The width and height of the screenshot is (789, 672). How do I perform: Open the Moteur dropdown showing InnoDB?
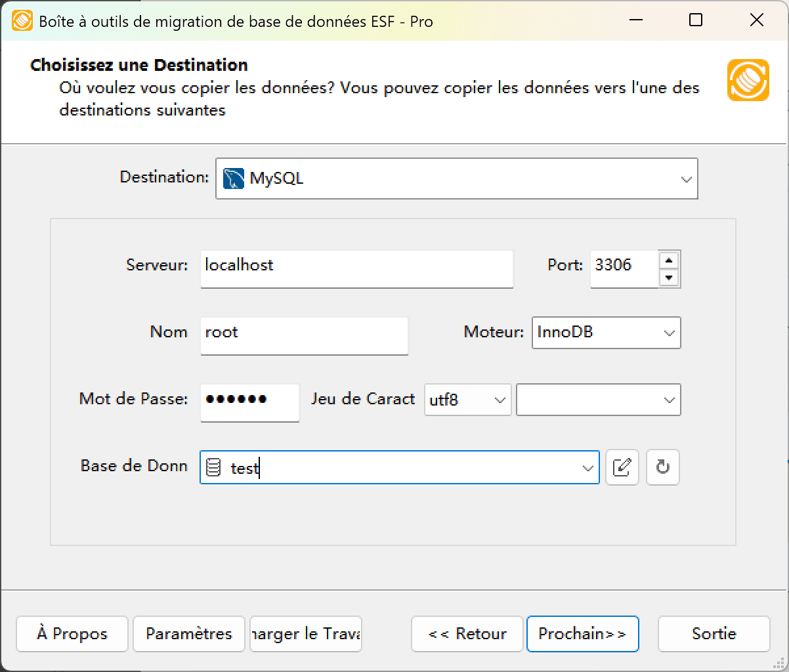(x=668, y=333)
